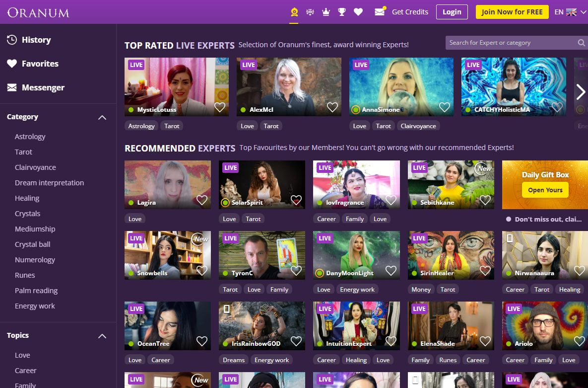The width and height of the screenshot is (588, 388).
Task: Open the live experts icon in top navigation
Action: click(x=294, y=12)
